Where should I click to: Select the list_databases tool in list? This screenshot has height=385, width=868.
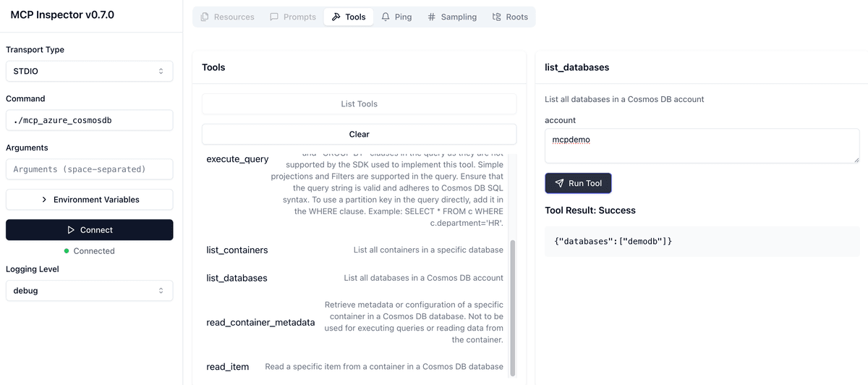coord(237,278)
